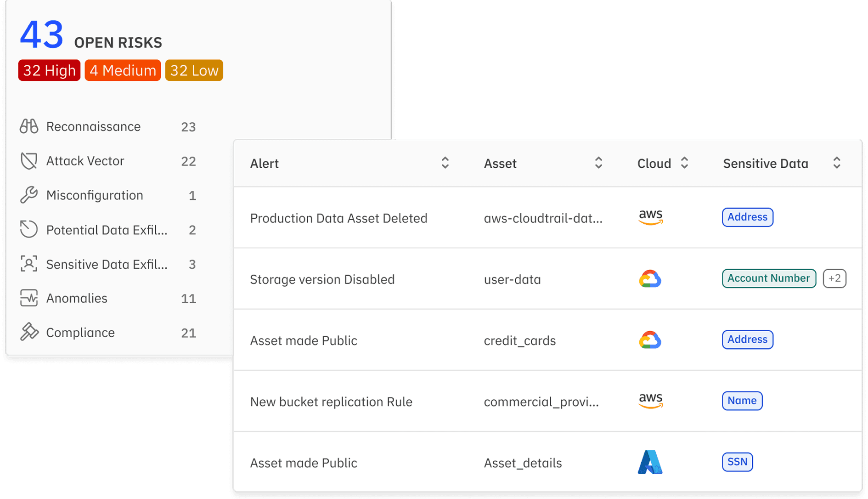
Task: Filter risks by 4 Medium badge
Action: pos(123,70)
